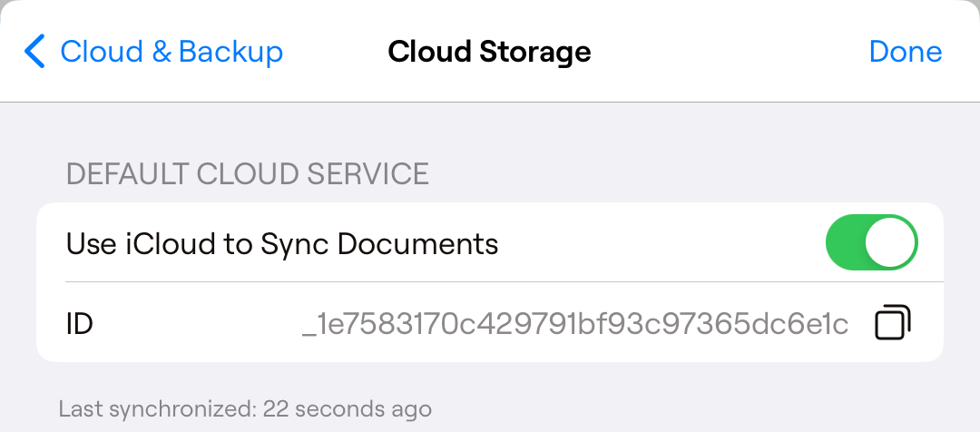Click the ampersand in Cloud & Backup
The image size is (980, 432).
[x=162, y=51]
